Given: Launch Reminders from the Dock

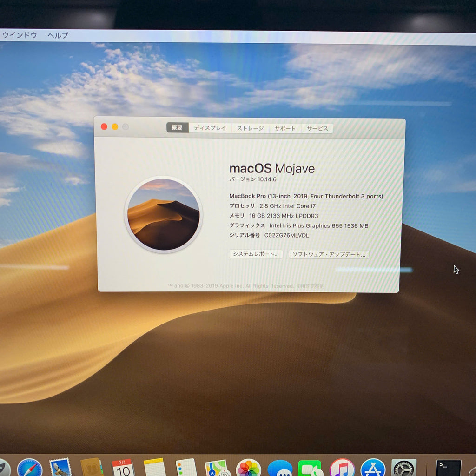Looking at the screenshot, I should 186,468.
